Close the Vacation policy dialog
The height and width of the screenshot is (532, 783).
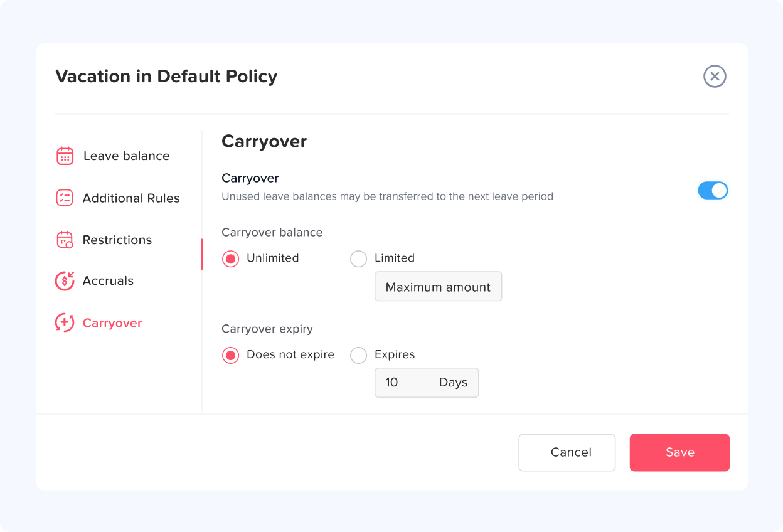(715, 77)
